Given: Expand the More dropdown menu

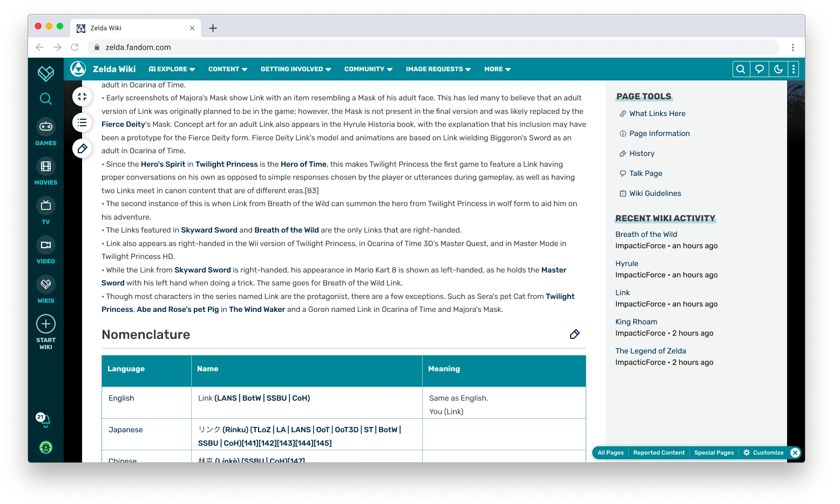Looking at the screenshot, I should pyautogui.click(x=498, y=69).
